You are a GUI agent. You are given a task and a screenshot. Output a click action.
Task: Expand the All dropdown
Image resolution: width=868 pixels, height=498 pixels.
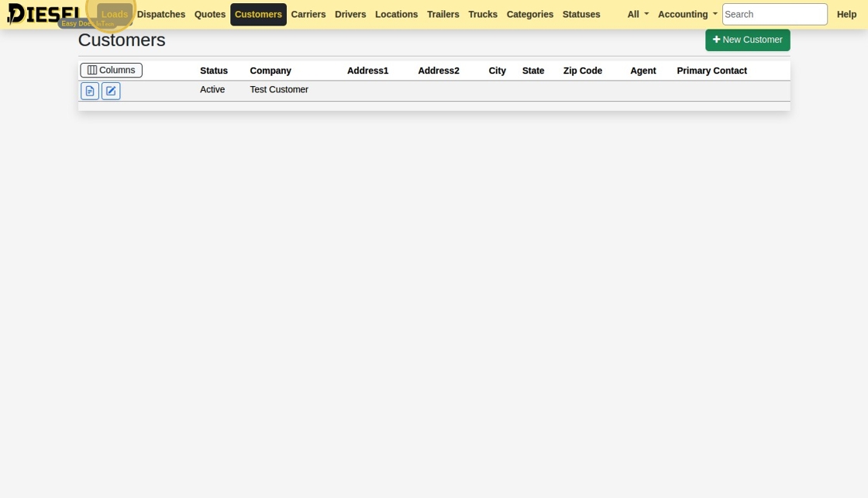coord(639,15)
